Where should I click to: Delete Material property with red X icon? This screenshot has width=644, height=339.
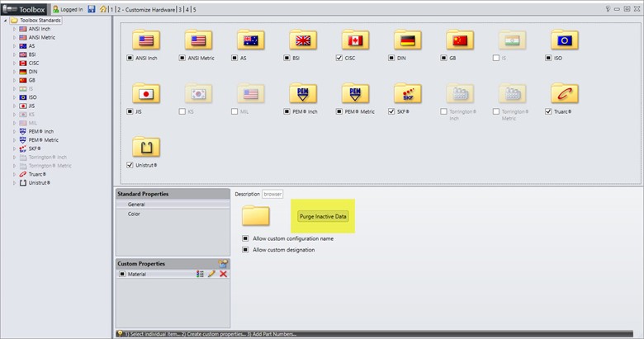(223, 274)
